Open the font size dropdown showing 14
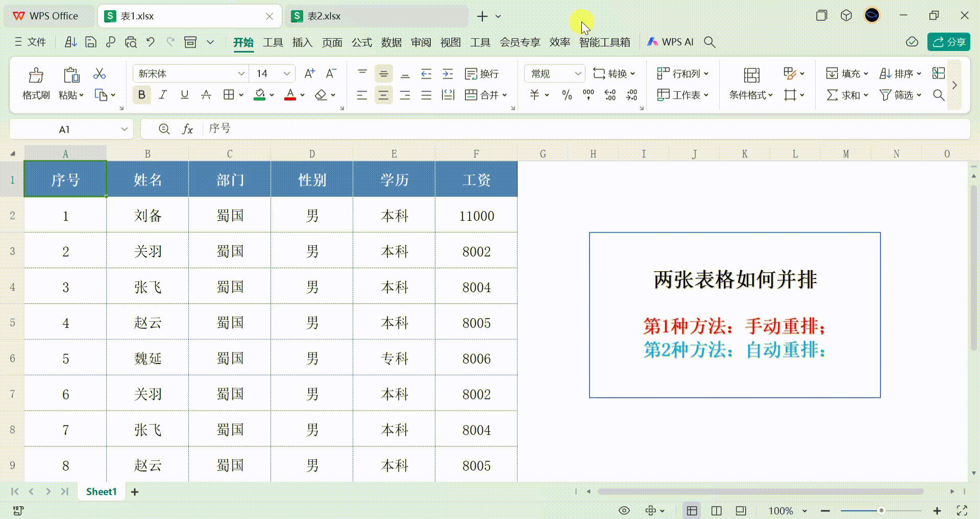980x519 pixels. (x=287, y=74)
